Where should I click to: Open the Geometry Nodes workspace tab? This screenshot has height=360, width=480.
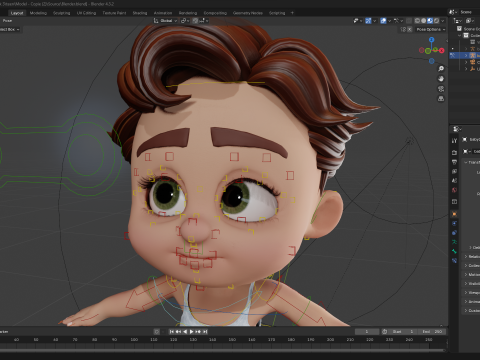(x=248, y=13)
